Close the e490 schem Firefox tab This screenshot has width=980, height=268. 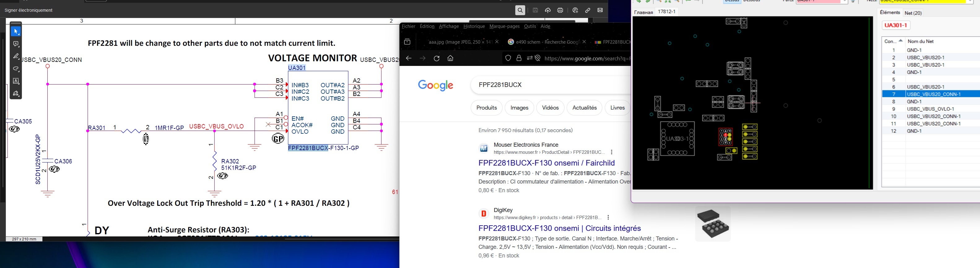(x=584, y=42)
